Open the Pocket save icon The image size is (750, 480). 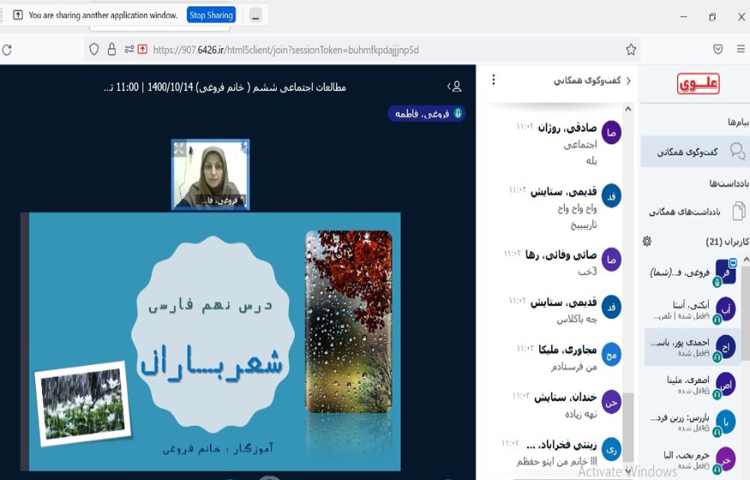(717, 49)
